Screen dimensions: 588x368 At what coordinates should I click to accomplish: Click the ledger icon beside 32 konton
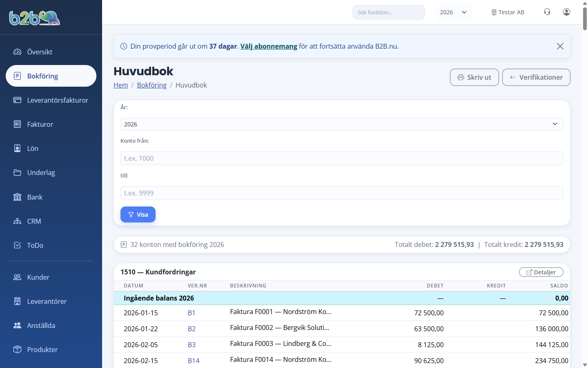(124, 245)
